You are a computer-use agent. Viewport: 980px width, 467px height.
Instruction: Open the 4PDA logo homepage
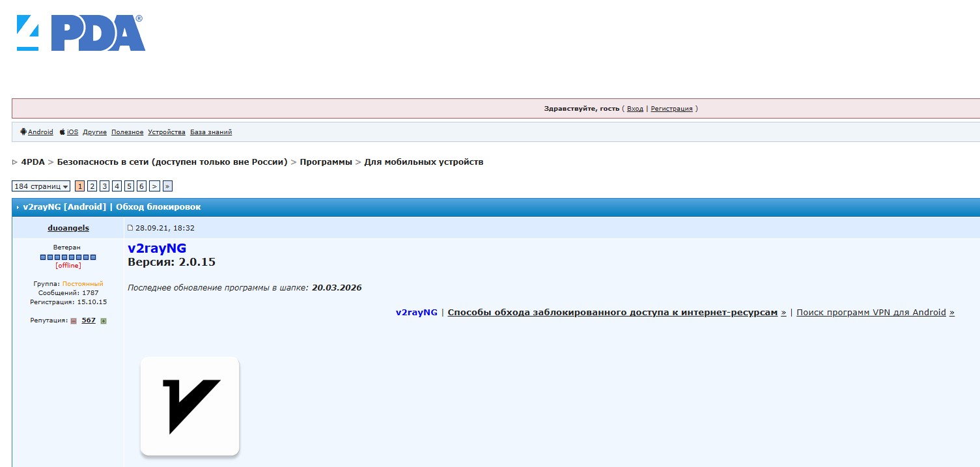pos(80,33)
